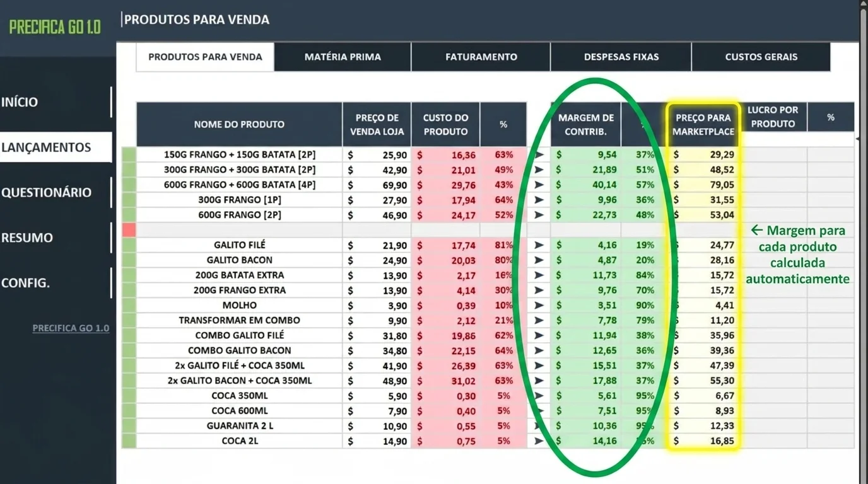Expand details for 2x GALITO FILÉ + COCA 350ML

coord(539,366)
